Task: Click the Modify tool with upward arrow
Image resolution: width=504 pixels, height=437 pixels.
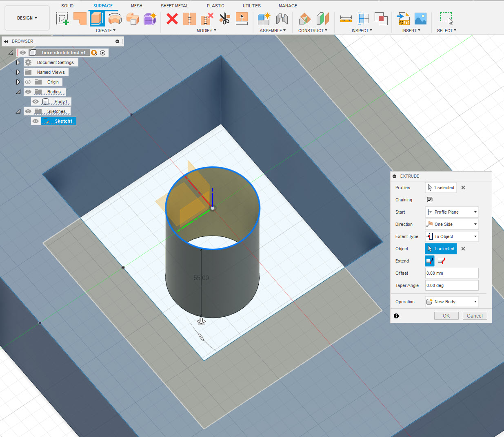Action: pyautogui.click(x=242, y=19)
